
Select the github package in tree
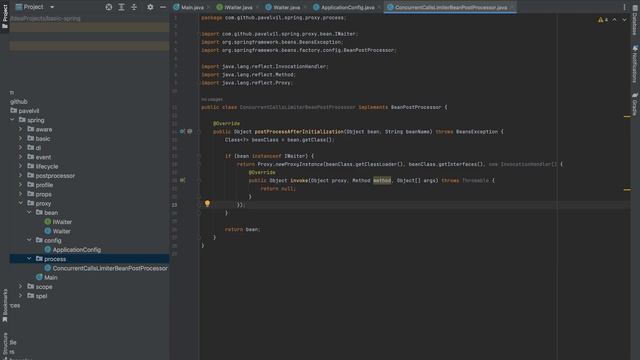pyautogui.click(x=19, y=101)
